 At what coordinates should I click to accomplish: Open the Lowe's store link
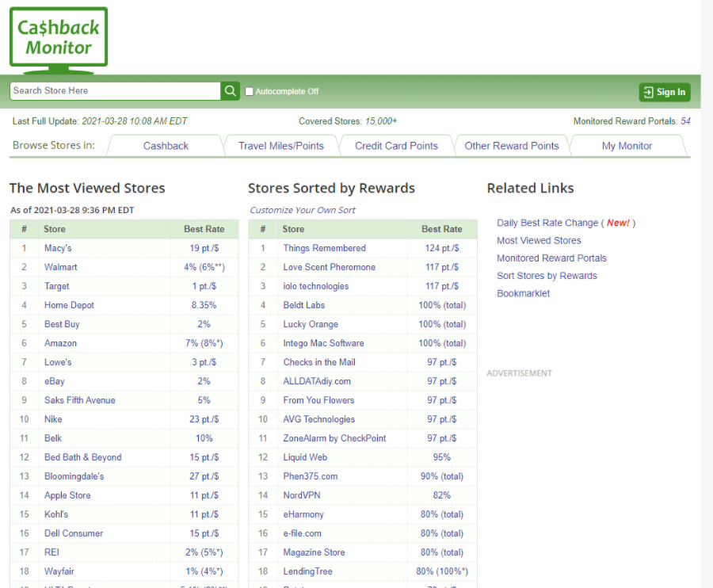(x=58, y=362)
